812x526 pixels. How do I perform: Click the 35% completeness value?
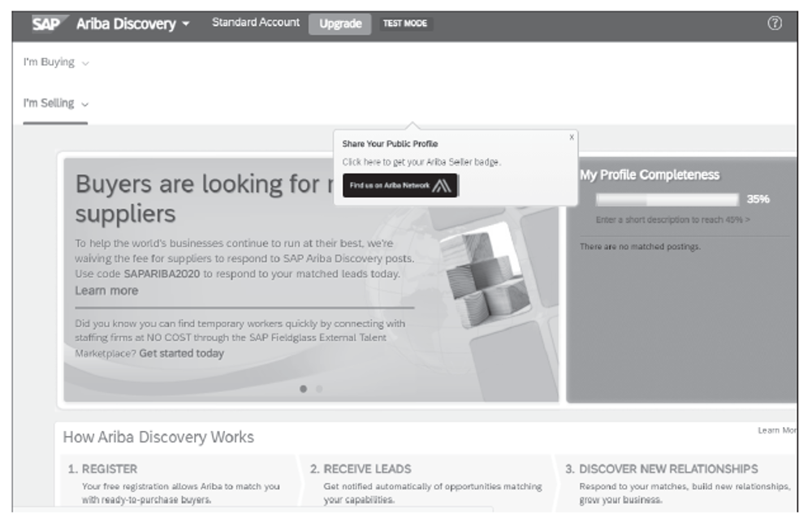click(x=758, y=199)
